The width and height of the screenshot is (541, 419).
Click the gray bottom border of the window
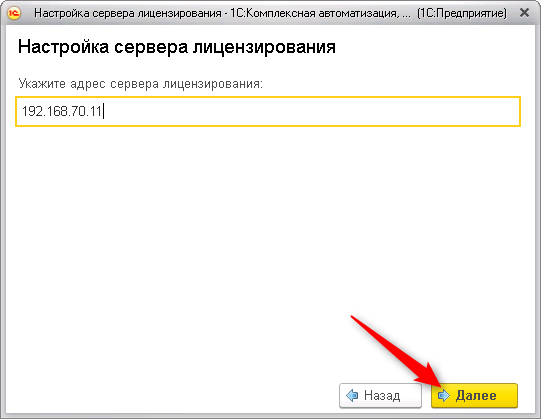270,416
